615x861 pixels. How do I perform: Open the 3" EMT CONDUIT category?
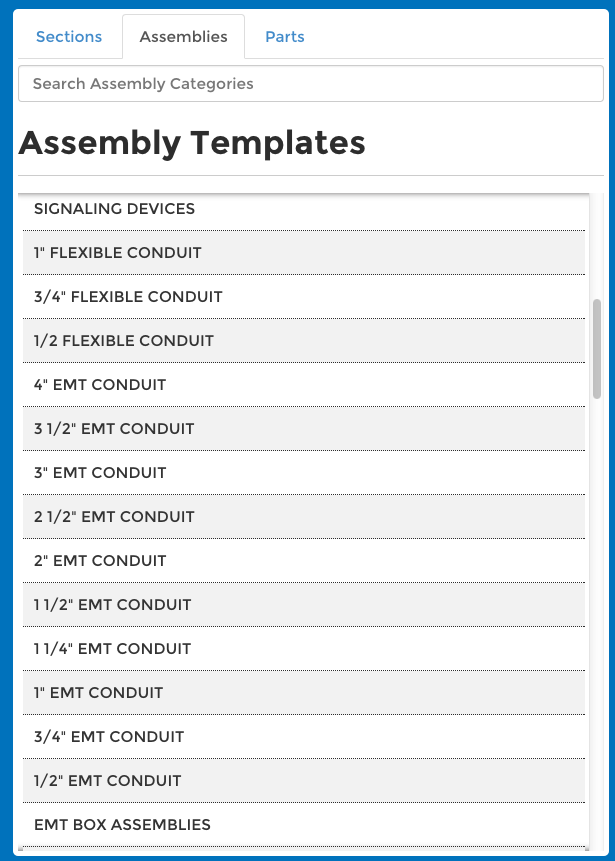tap(303, 473)
